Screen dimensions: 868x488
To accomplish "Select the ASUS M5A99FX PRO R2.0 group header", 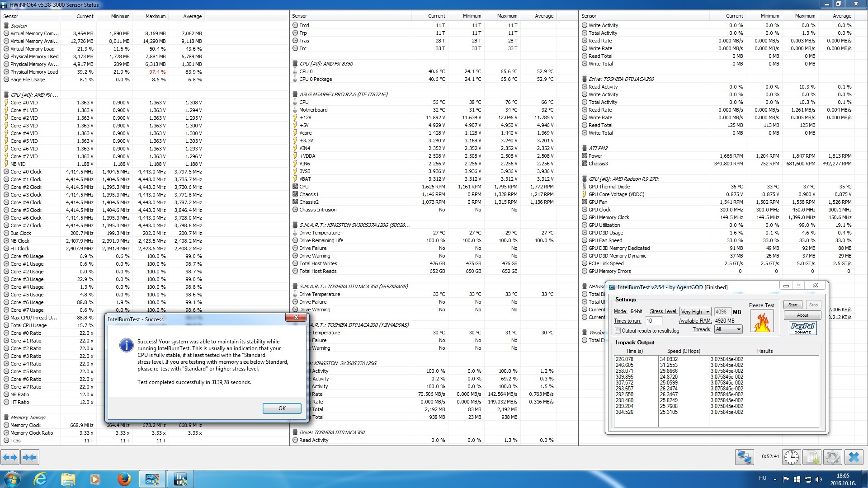I will [343, 94].
